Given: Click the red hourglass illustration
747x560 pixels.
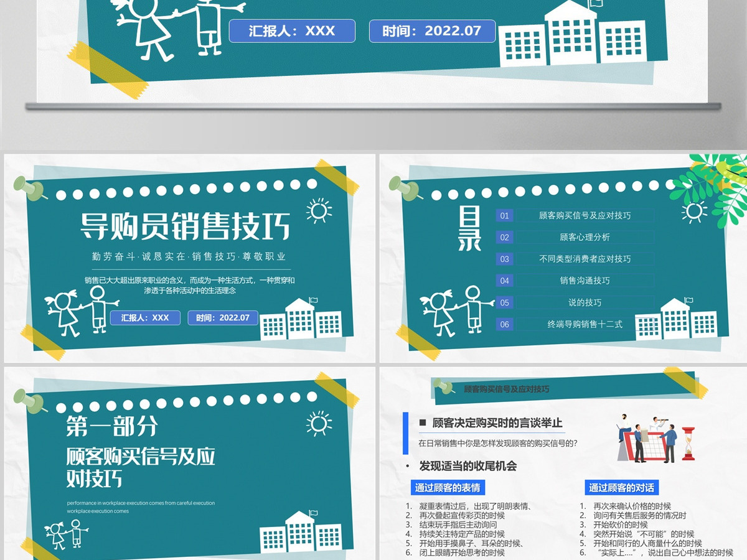Looking at the screenshot, I should [x=688, y=443].
